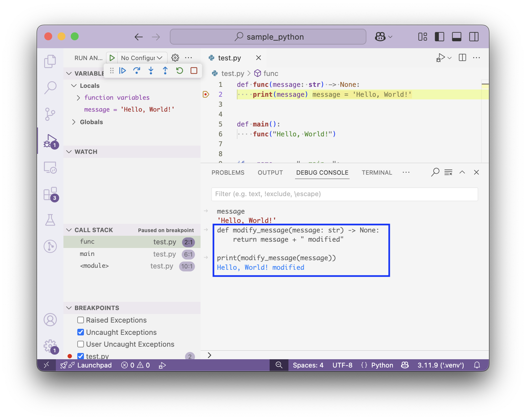Toggle the Raised Exceptions checkbox
The height and width of the screenshot is (420, 526).
[x=81, y=320]
